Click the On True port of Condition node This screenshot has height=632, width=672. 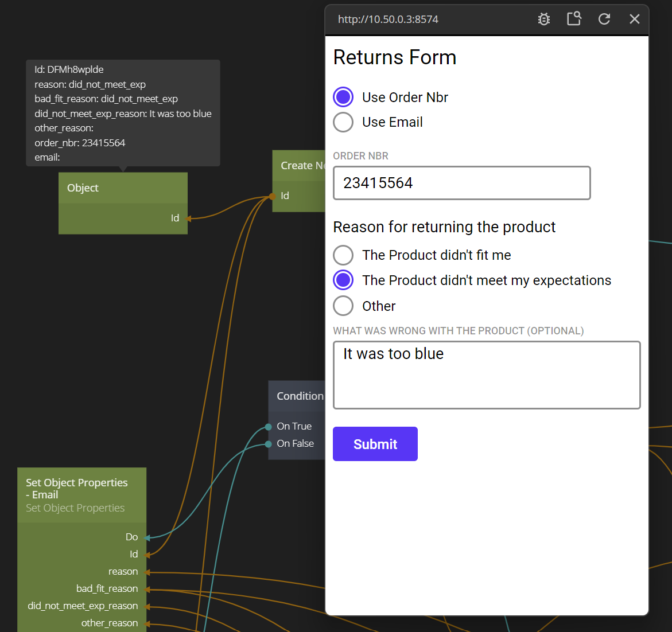(x=269, y=427)
